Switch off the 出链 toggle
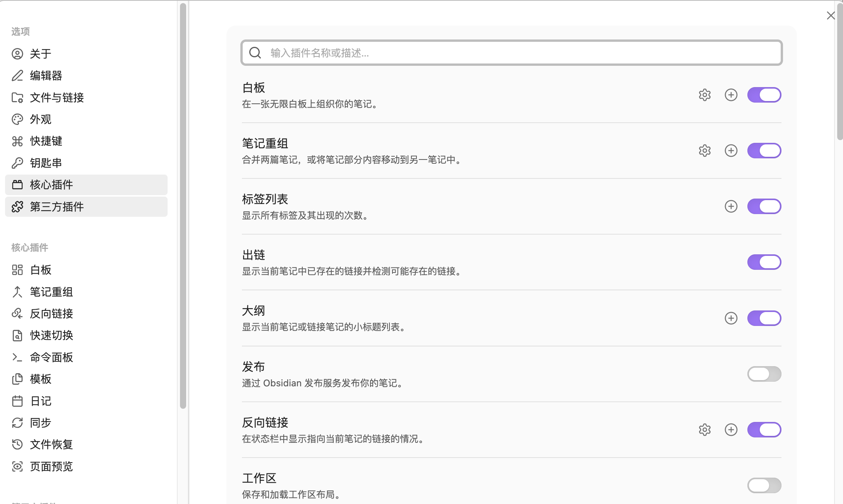This screenshot has height=504, width=843. [x=764, y=262]
